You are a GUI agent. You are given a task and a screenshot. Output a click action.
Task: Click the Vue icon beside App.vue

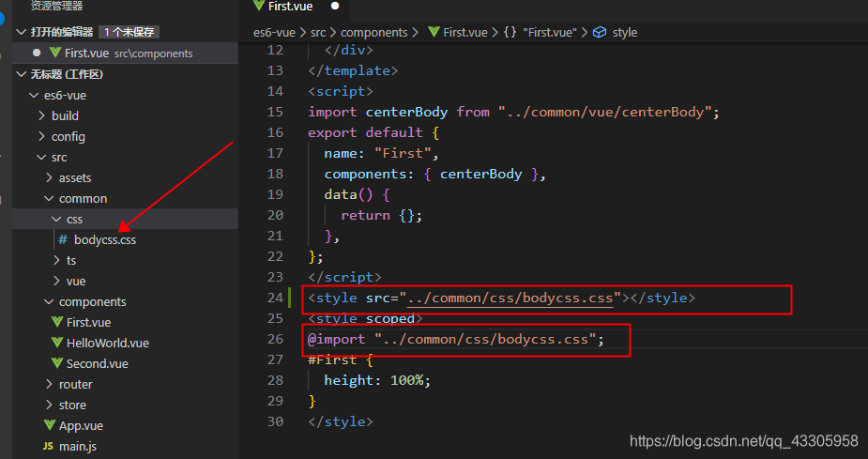point(50,425)
